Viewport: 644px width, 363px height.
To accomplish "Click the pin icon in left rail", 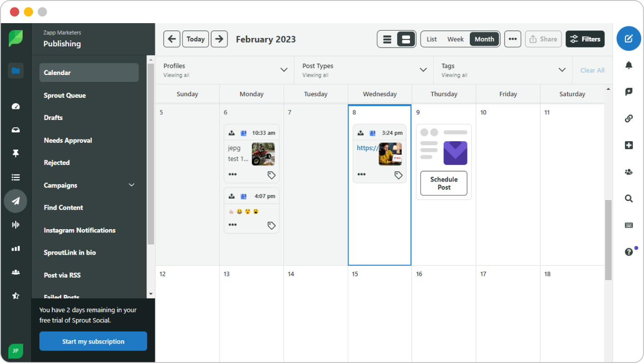I will (x=16, y=153).
